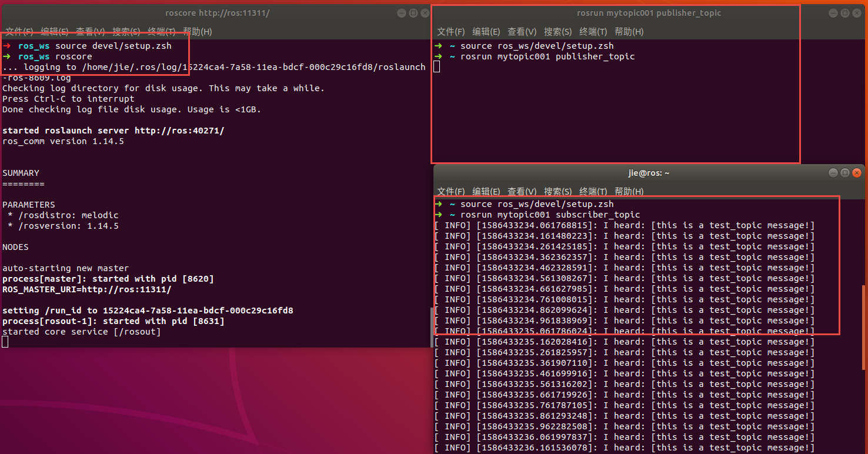Maximize the roscore terminal window
868x454 pixels.
click(413, 13)
